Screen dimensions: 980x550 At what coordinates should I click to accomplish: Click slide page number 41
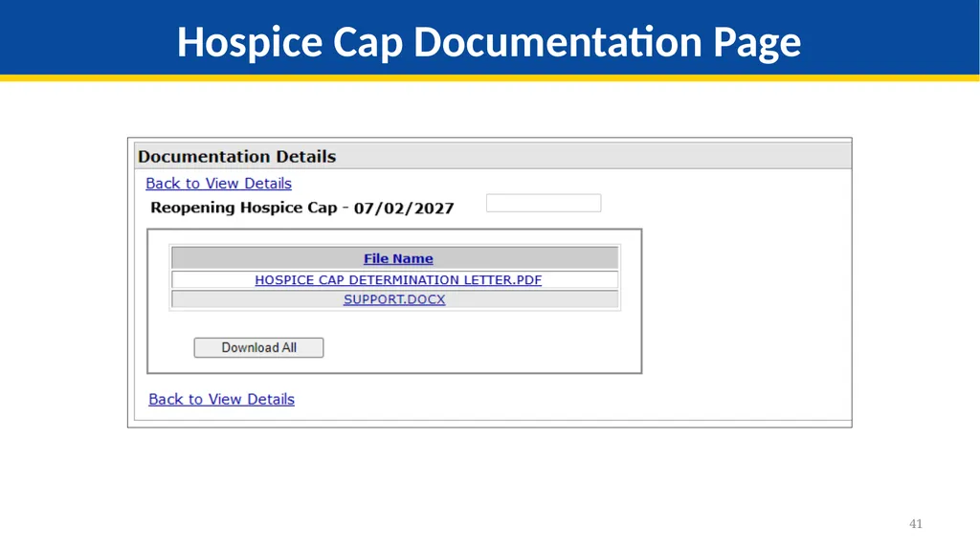click(916, 524)
